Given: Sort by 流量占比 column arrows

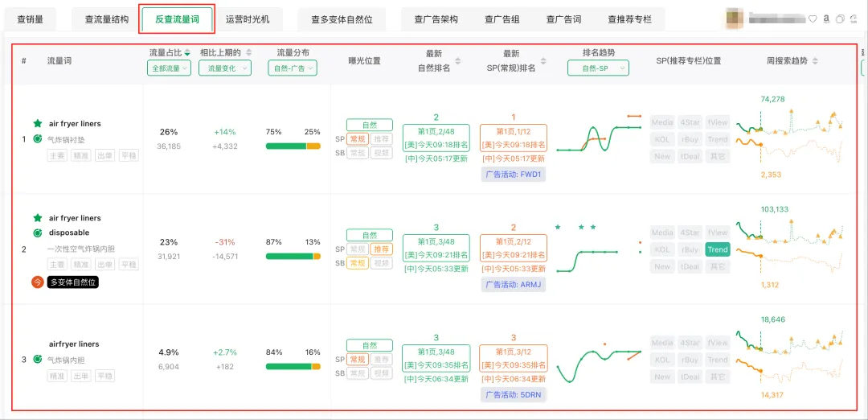Looking at the screenshot, I should point(187,52).
